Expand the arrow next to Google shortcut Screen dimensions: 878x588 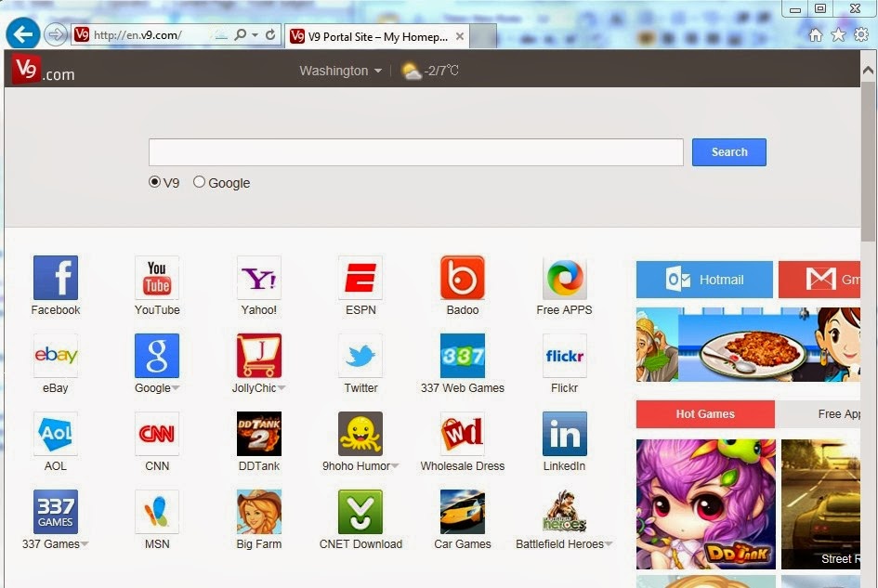point(176,388)
